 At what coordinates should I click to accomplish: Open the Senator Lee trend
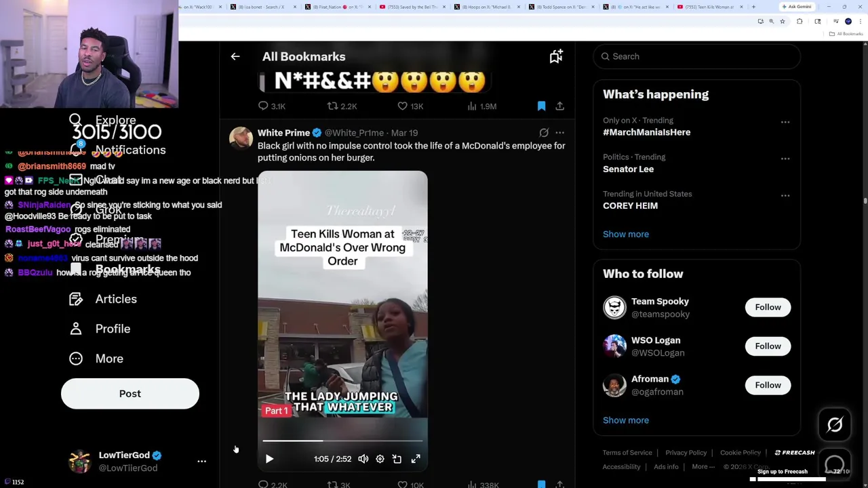(x=628, y=169)
